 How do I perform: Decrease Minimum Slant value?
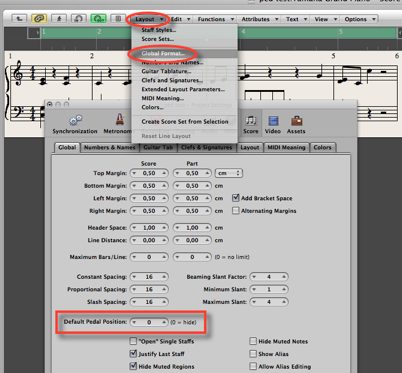coord(254,289)
